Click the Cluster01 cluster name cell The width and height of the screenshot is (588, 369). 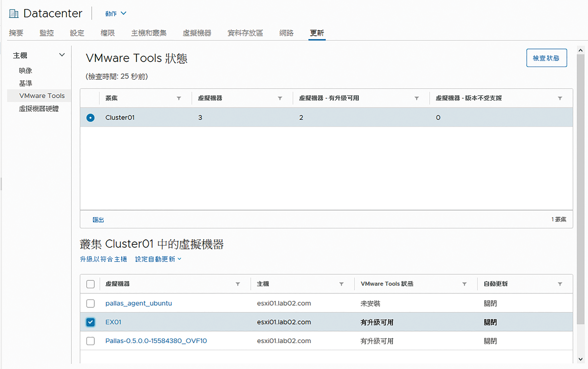pyautogui.click(x=120, y=118)
